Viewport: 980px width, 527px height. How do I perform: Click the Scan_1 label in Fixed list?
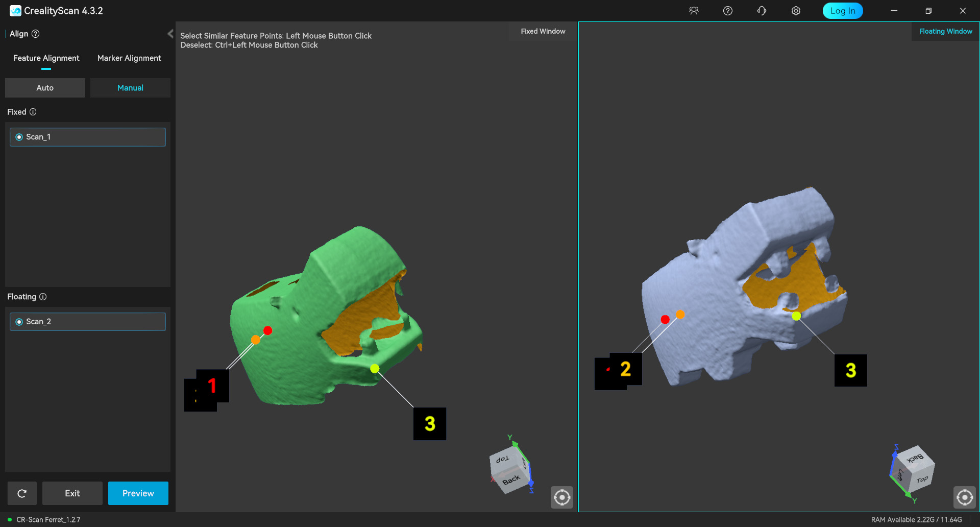[x=38, y=137]
